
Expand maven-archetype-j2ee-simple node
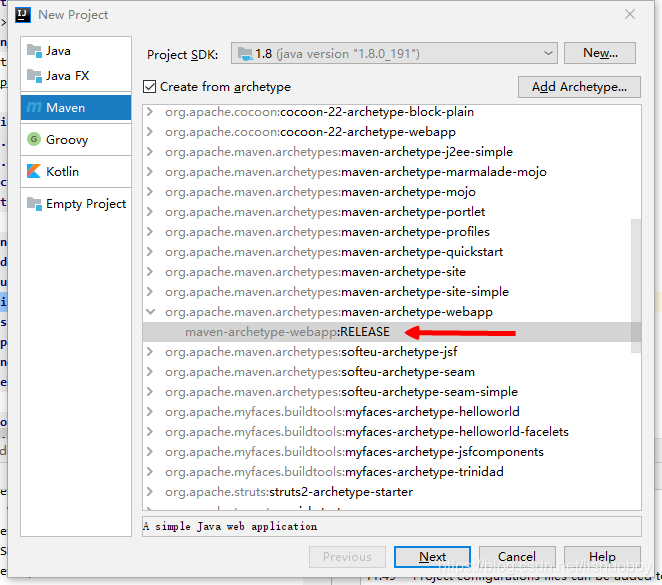(150, 152)
